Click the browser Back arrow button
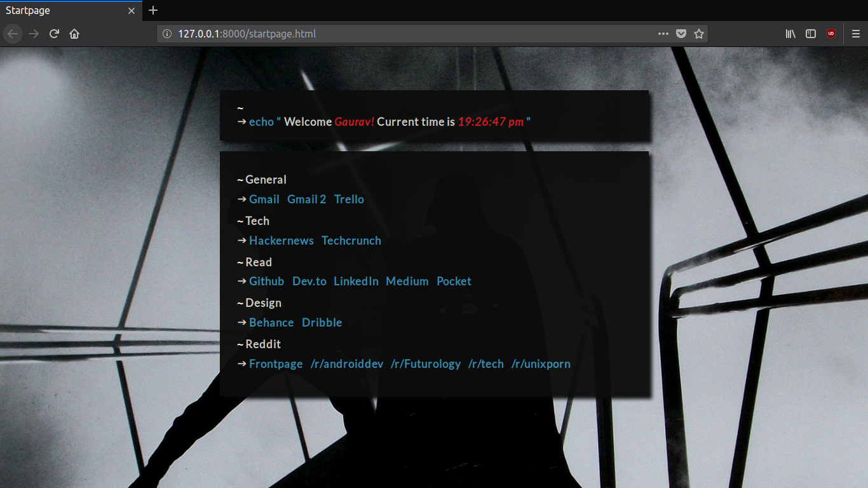The width and height of the screenshot is (868, 488). tap(13, 34)
